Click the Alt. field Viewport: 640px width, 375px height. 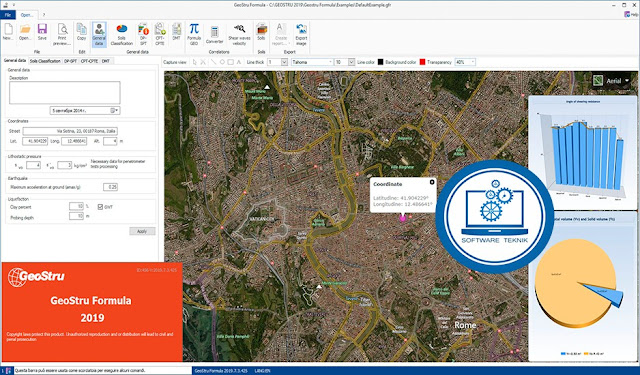pos(110,141)
